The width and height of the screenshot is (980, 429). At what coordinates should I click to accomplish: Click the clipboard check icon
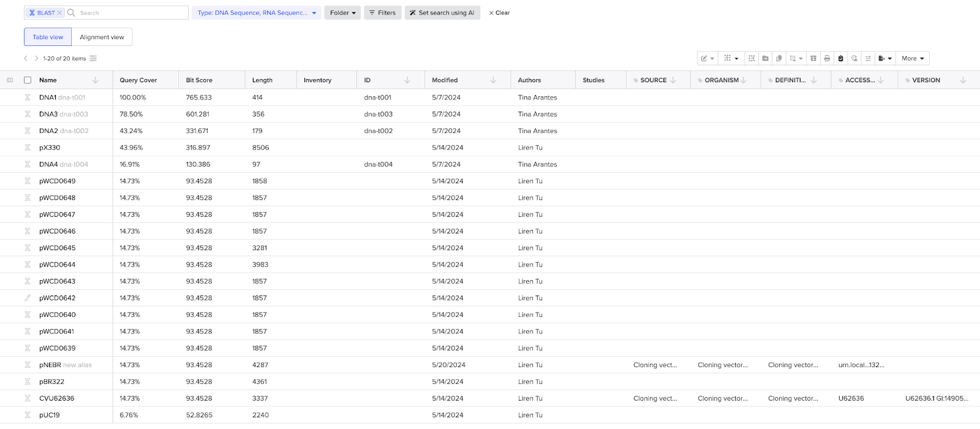[x=840, y=58]
